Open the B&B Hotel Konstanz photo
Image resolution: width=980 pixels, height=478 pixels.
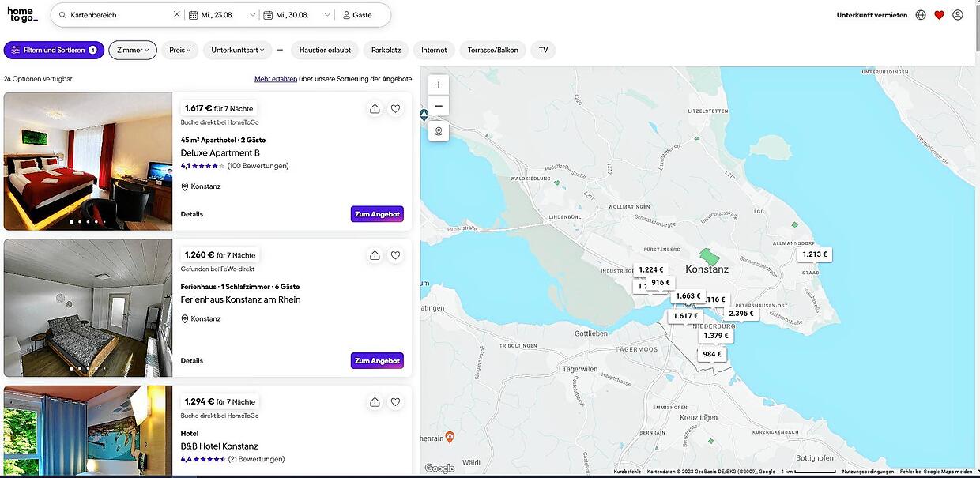88,431
